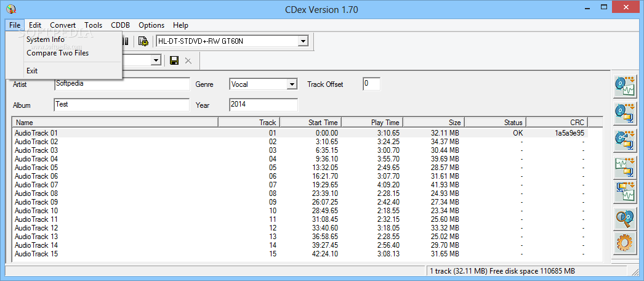644x281 pixels.
Task: Sort by the Name column header
Action: click(x=115, y=122)
